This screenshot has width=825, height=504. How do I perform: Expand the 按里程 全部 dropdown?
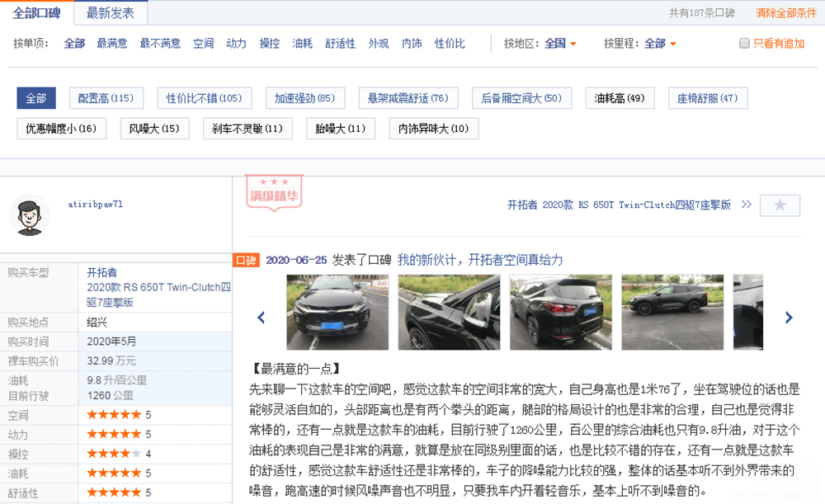click(660, 44)
